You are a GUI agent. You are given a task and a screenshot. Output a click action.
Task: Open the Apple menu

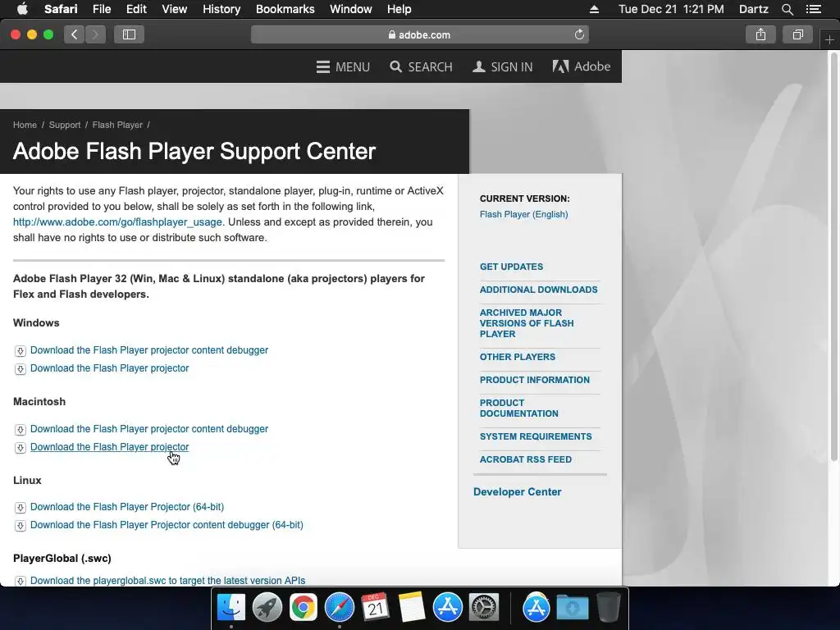pyautogui.click(x=22, y=9)
